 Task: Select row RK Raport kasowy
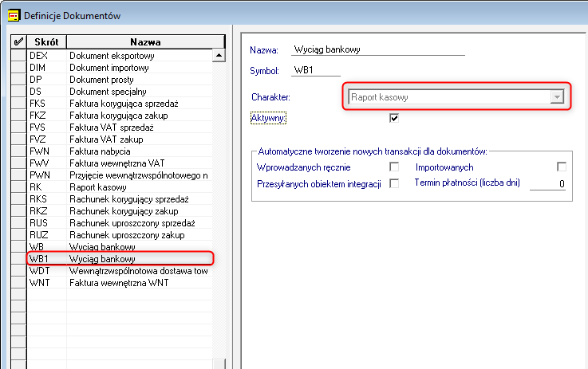coord(120,187)
